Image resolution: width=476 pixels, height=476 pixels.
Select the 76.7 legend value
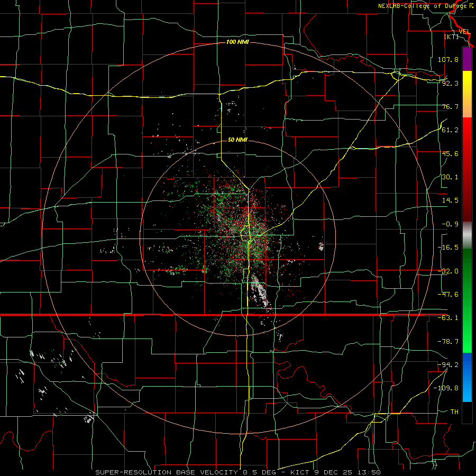(x=450, y=106)
